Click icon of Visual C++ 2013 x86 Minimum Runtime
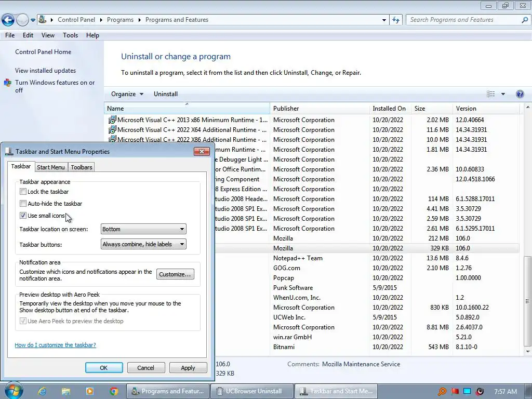This screenshot has width=532, height=399. click(112, 120)
